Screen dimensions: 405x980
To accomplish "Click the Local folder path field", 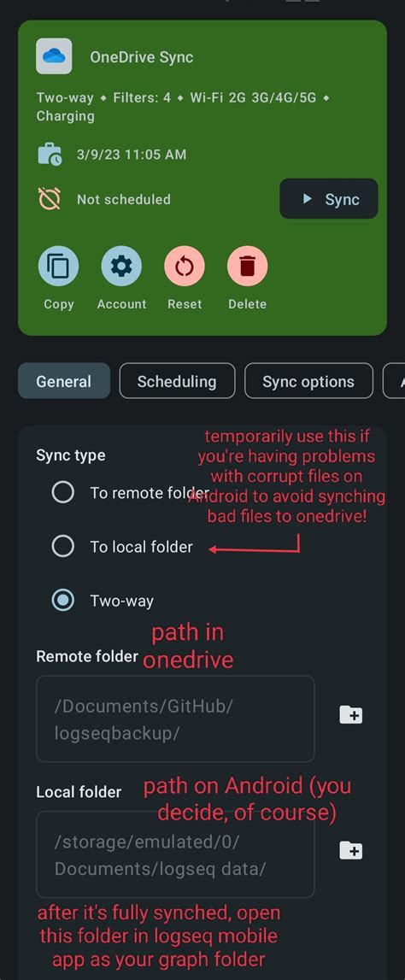I will 175,854.
